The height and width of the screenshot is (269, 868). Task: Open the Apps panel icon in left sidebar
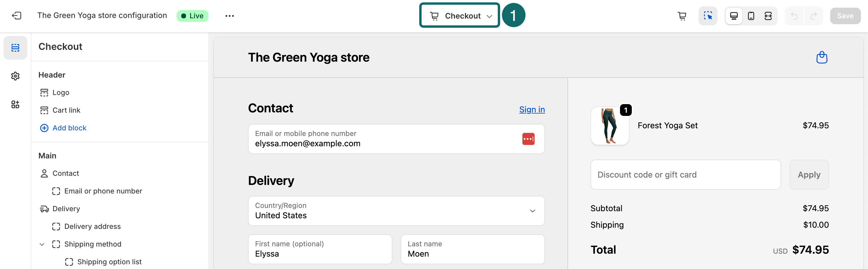[x=15, y=104]
